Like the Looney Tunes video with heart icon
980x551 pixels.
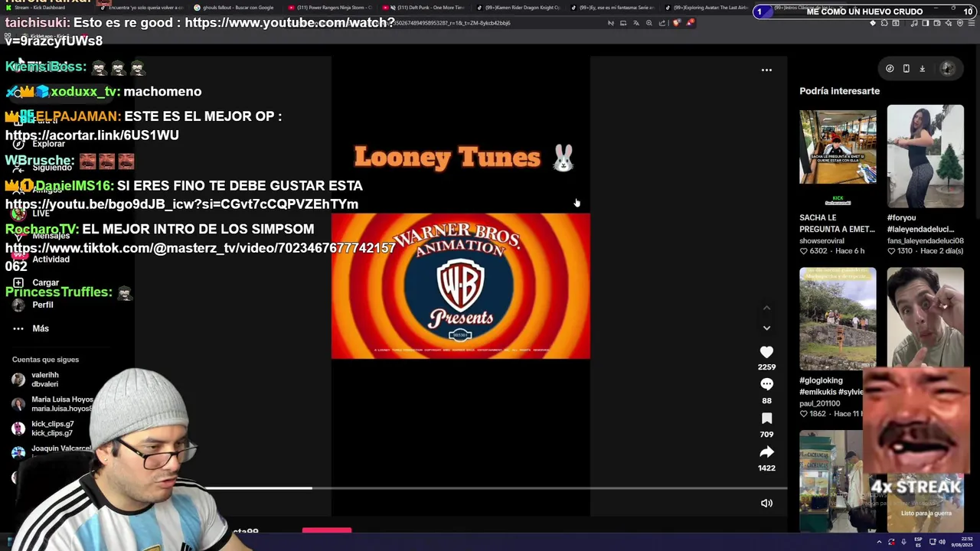point(766,352)
